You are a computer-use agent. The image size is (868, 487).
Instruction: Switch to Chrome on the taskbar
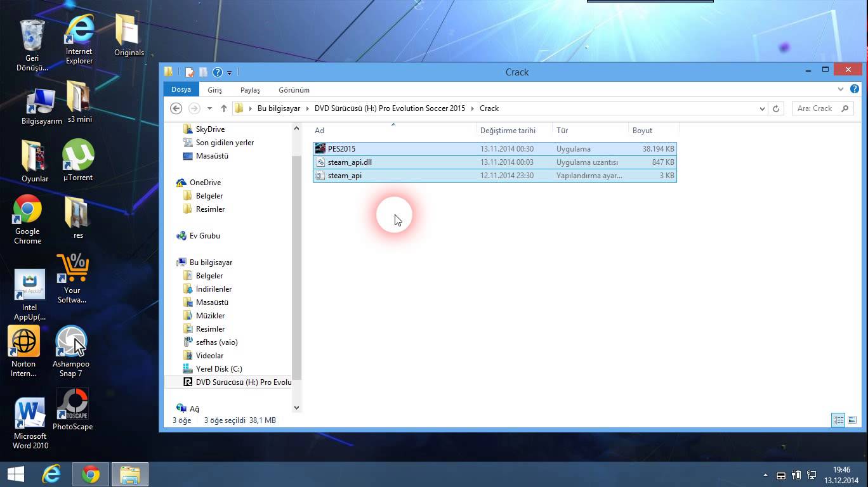click(91, 474)
